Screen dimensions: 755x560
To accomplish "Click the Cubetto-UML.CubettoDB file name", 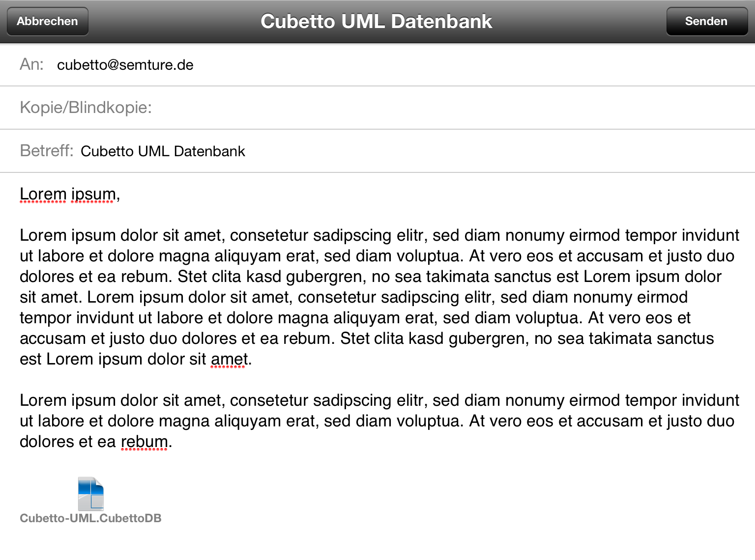I will pyautogui.click(x=90, y=518).
